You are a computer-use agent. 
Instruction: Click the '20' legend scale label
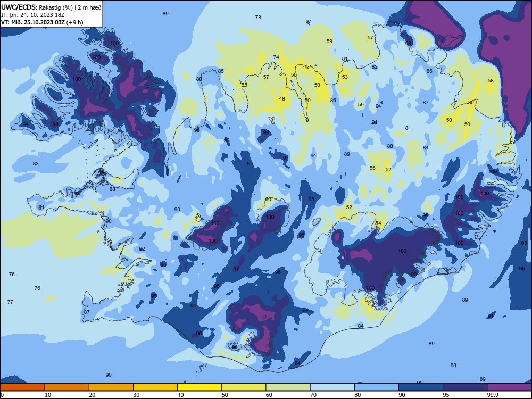[92, 395]
